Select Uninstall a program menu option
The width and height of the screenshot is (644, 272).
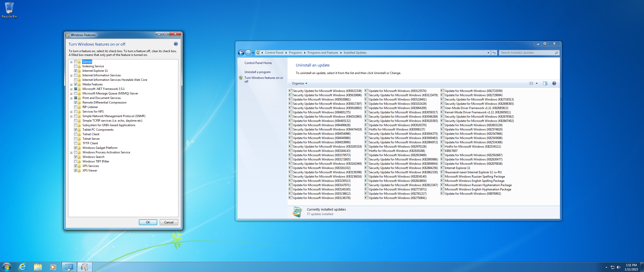click(x=258, y=72)
